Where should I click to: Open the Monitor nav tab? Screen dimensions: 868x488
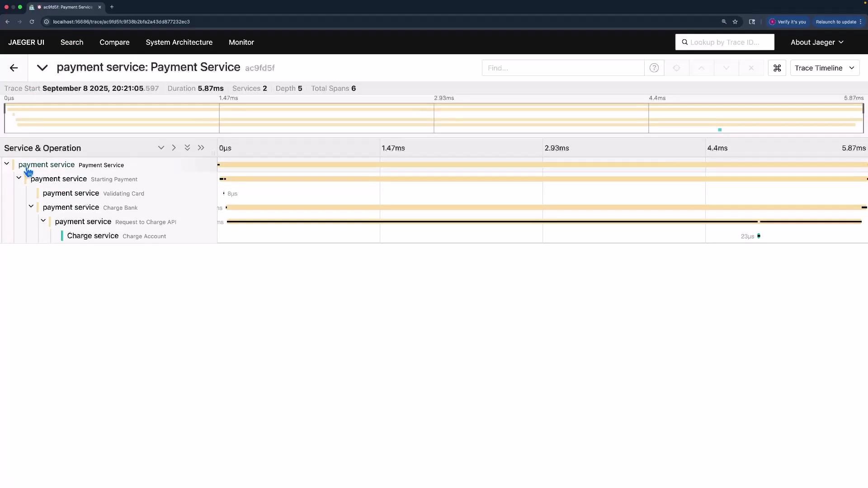[241, 42]
